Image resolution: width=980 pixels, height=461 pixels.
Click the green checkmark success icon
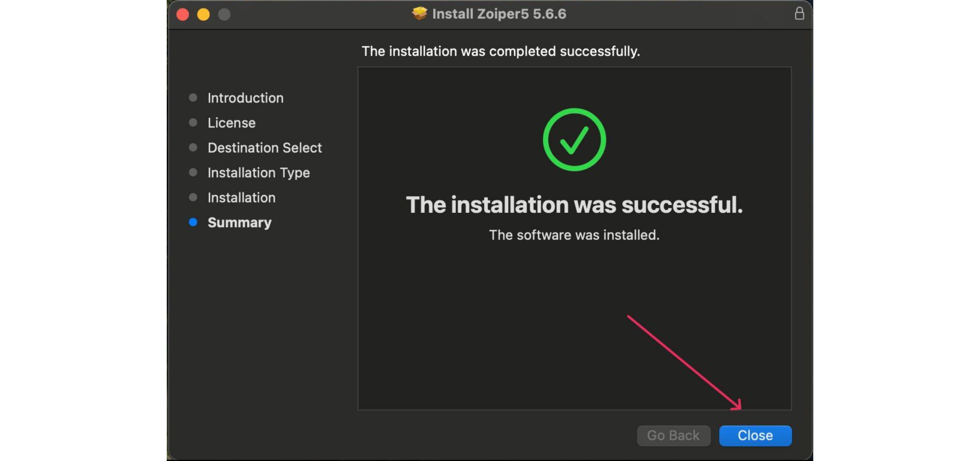pyautogui.click(x=574, y=139)
